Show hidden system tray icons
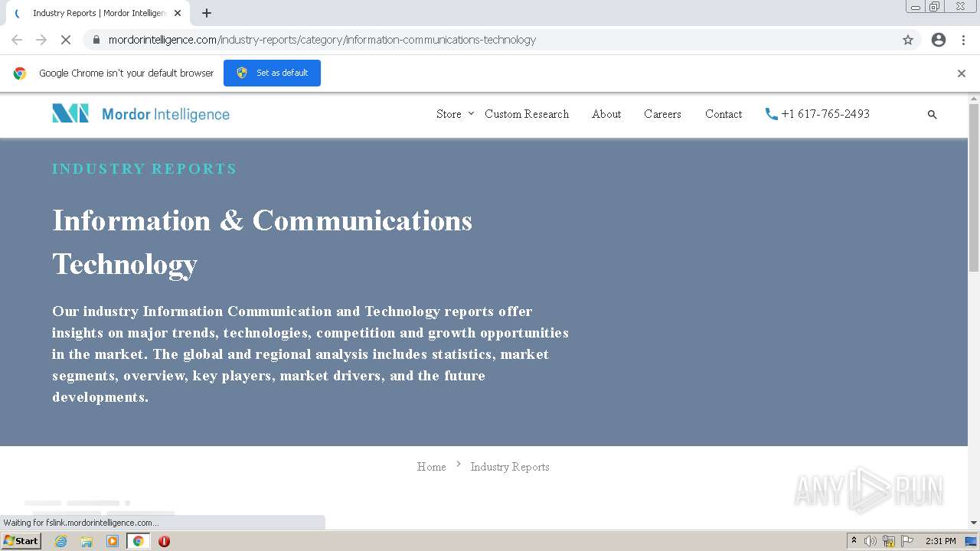 (854, 541)
